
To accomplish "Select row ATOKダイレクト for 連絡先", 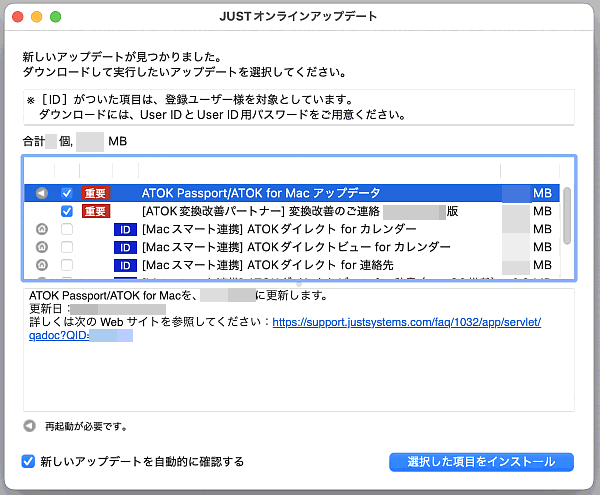I will (292, 265).
